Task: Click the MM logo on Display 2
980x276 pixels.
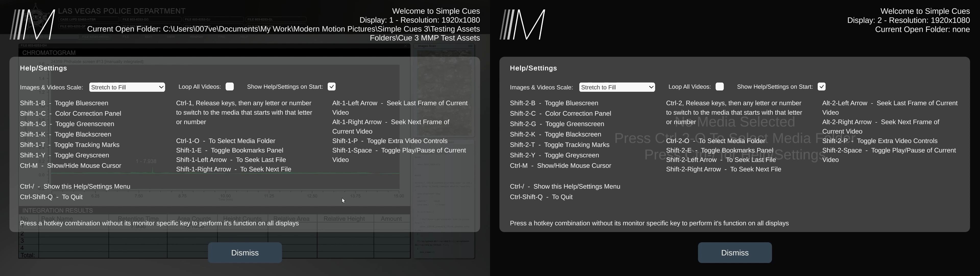Action: (x=523, y=25)
